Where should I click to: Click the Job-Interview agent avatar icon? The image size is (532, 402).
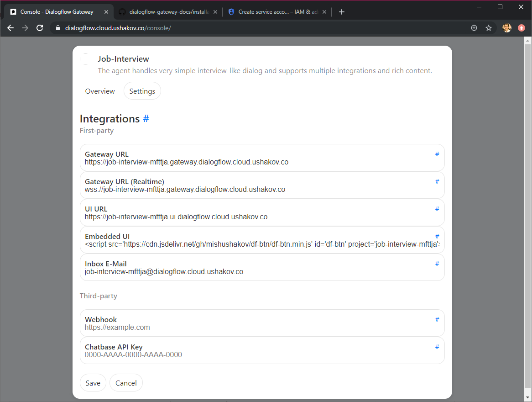(x=85, y=59)
